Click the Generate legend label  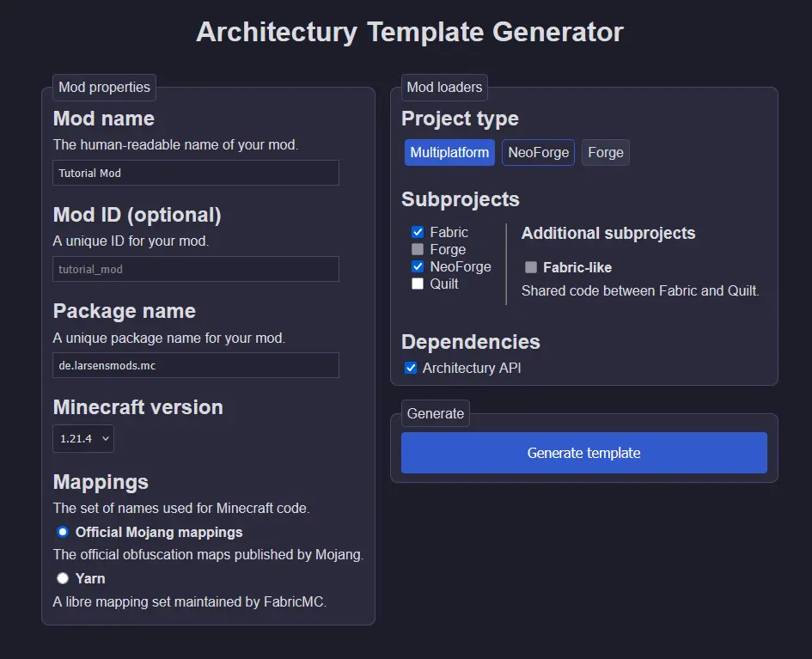pyautogui.click(x=436, y=413)
